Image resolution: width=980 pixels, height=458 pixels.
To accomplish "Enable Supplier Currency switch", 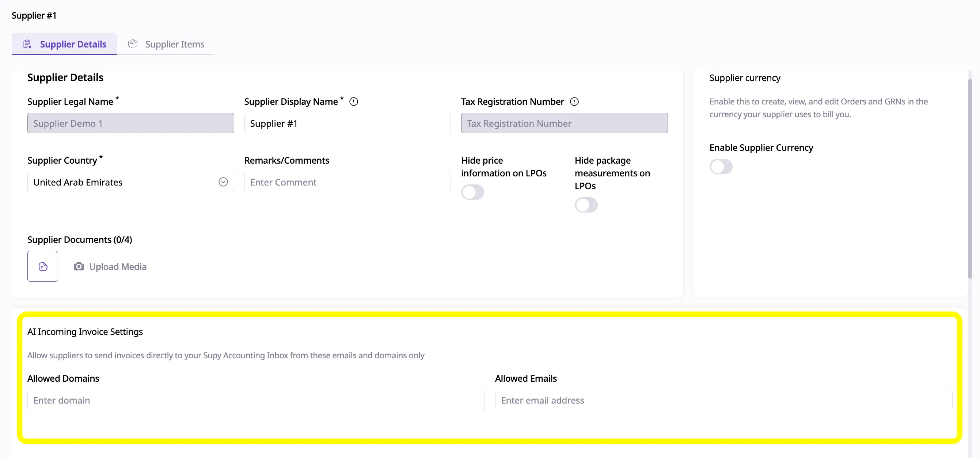I will 721,167.
